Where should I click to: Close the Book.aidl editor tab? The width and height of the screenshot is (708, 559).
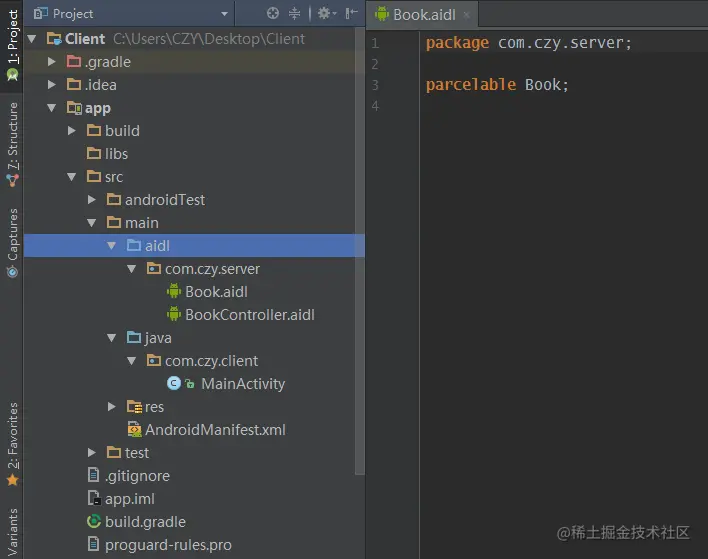point(467,15)
